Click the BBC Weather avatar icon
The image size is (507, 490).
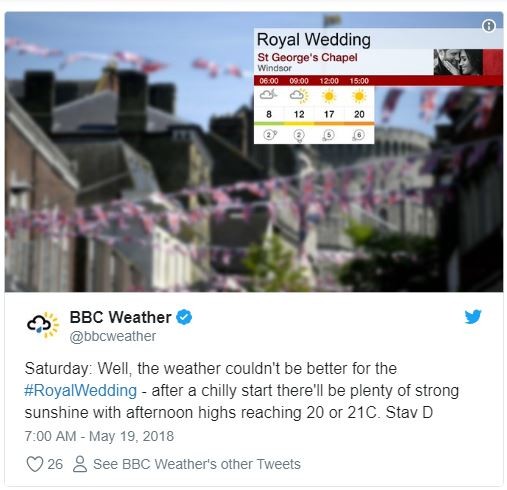tap(43, 325)
